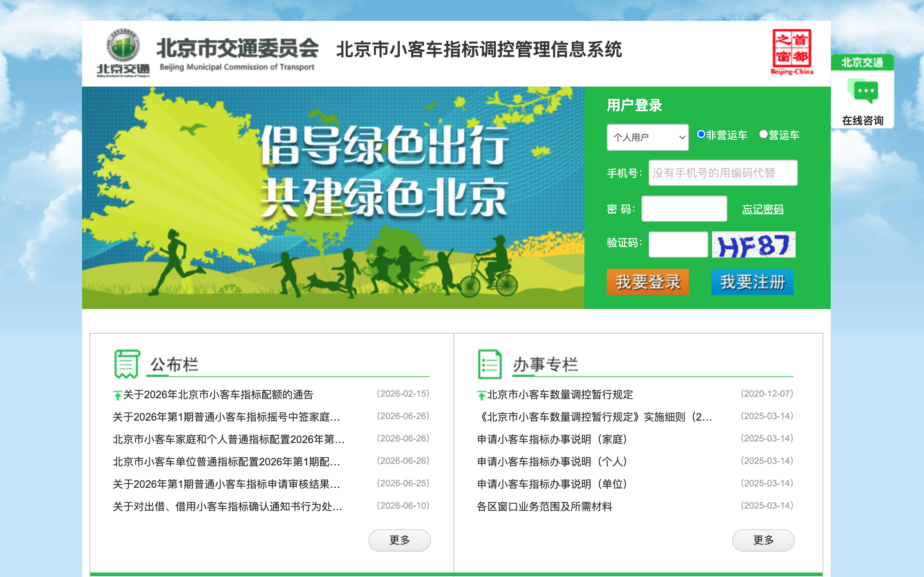Open 关于2026年第1期普通小客车指标申请审核结果 notice

click(x=227, y=484)
